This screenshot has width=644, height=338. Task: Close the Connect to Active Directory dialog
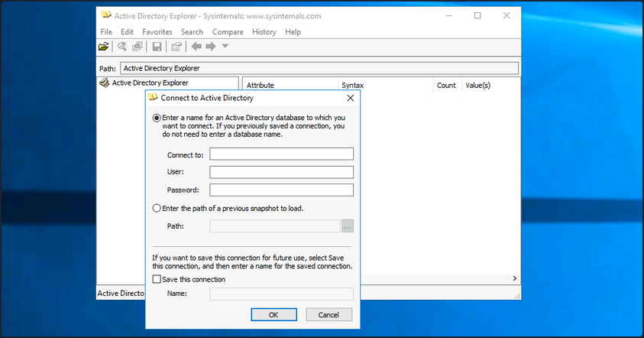click(x=351, y=98)
